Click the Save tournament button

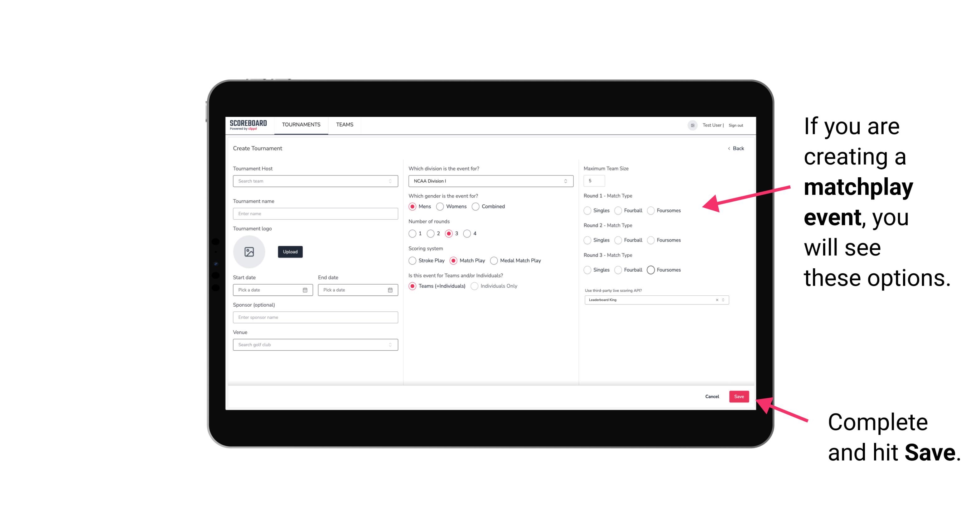point(739,396)
